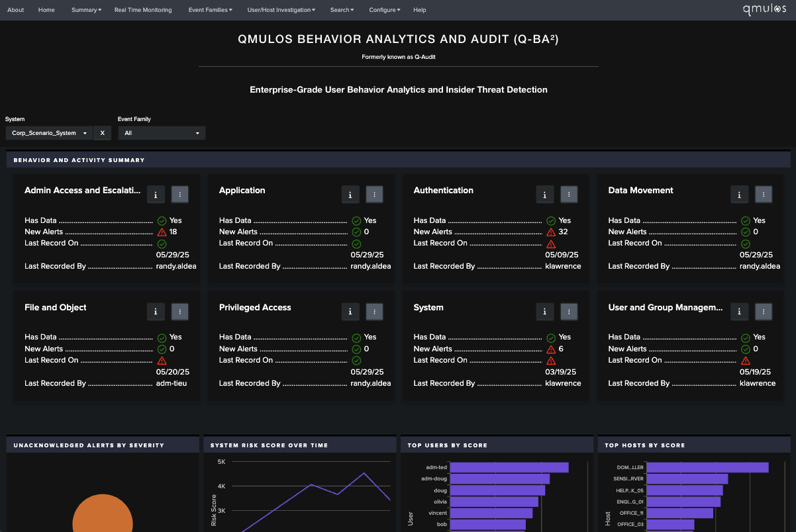Image resolution: width=796 pixels, height=532 pixels.
Task: Open Admin Access and Escalation card title
Action: pos(83,191)
